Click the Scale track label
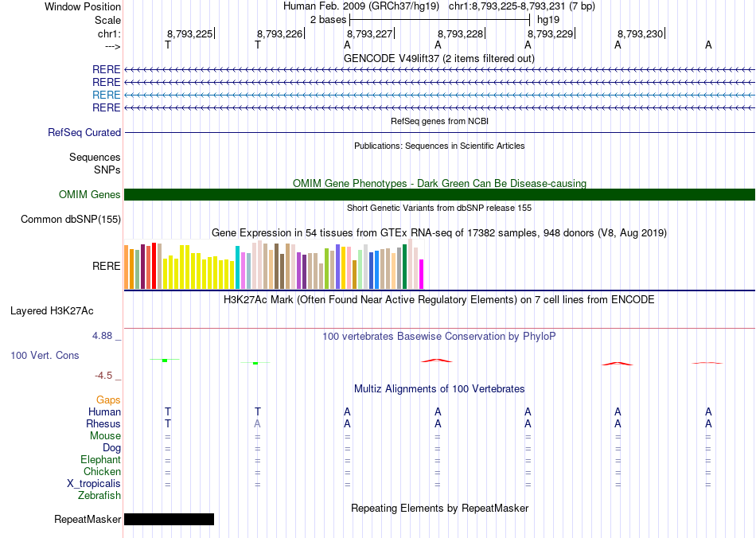This screenshot has height=538, width=756. click(x=107, y=20)
